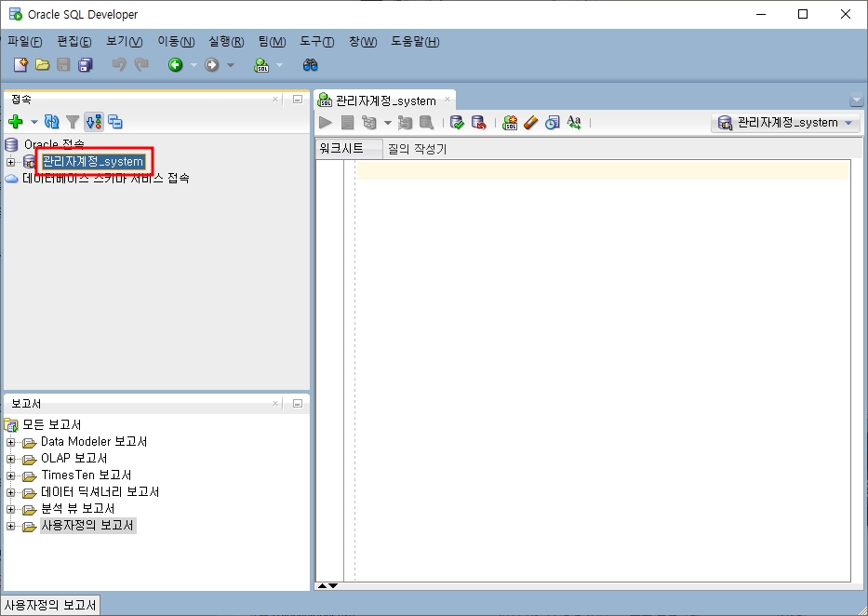Open the 파일(F) menu
This screenshot has width=868, height=616.
click(25, 42)
